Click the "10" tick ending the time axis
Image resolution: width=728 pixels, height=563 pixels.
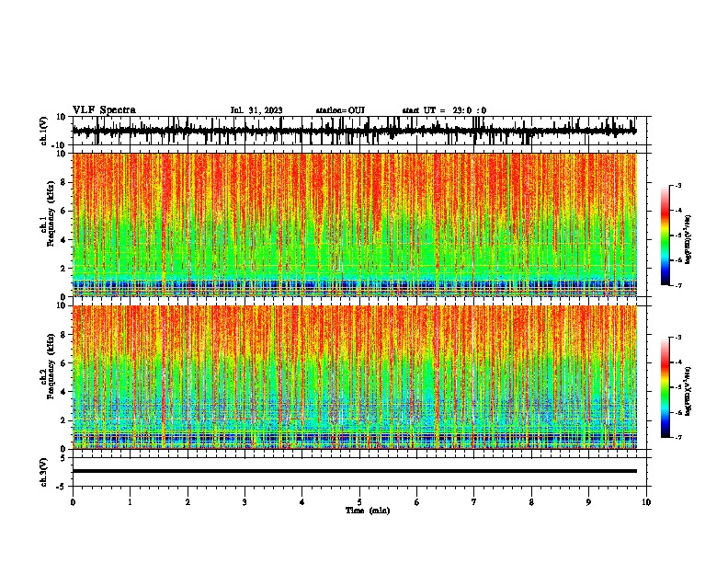click(x=646, y=502)
